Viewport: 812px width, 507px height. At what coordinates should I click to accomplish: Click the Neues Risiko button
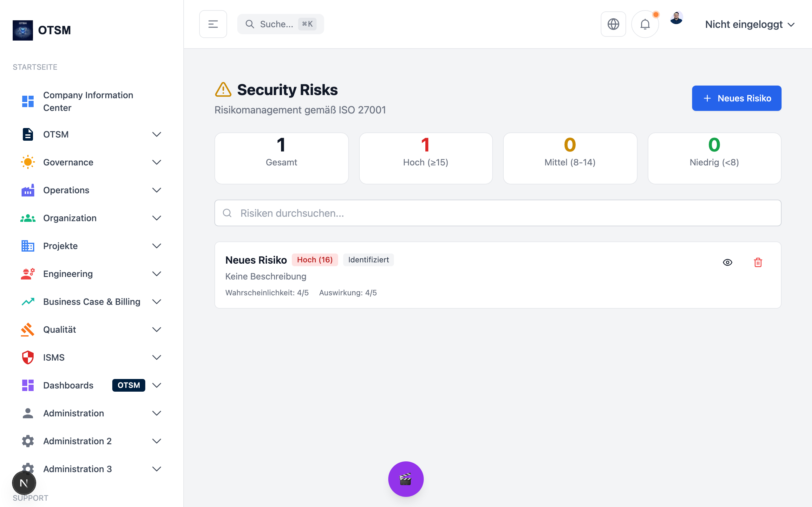(736, 98)
